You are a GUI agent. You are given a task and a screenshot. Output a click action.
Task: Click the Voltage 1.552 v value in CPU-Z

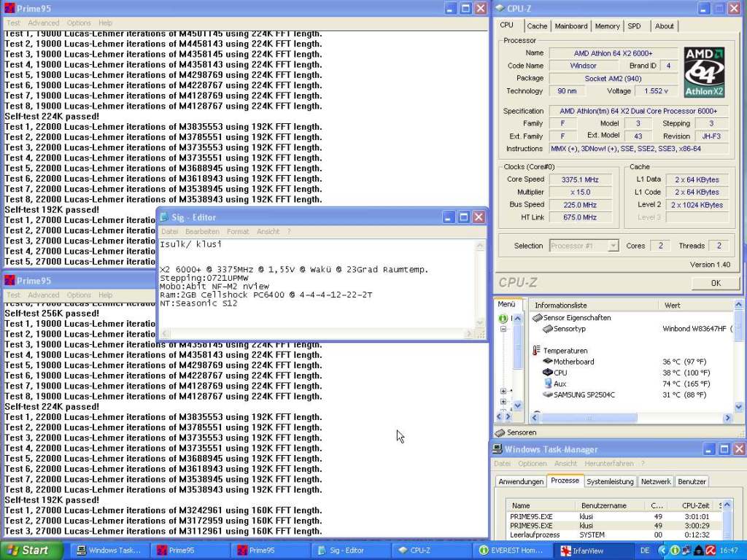[656, 91]
